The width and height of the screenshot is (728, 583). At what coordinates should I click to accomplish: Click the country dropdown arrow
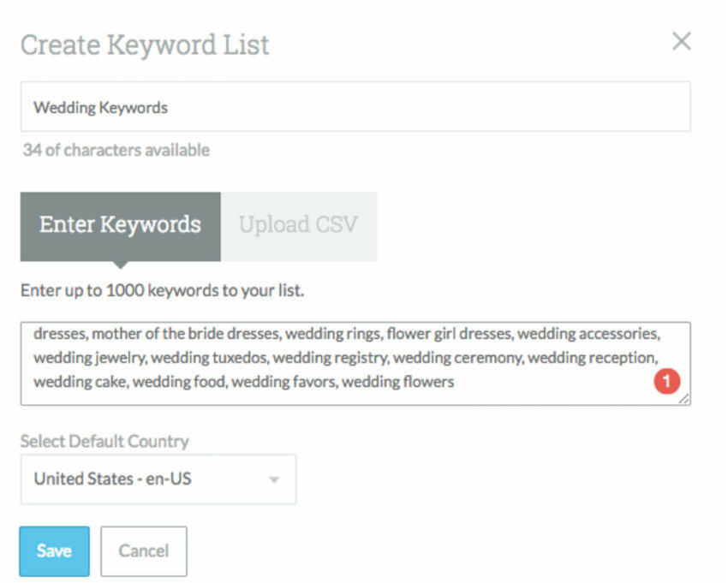pyautogui.click(x=274, y=479)
